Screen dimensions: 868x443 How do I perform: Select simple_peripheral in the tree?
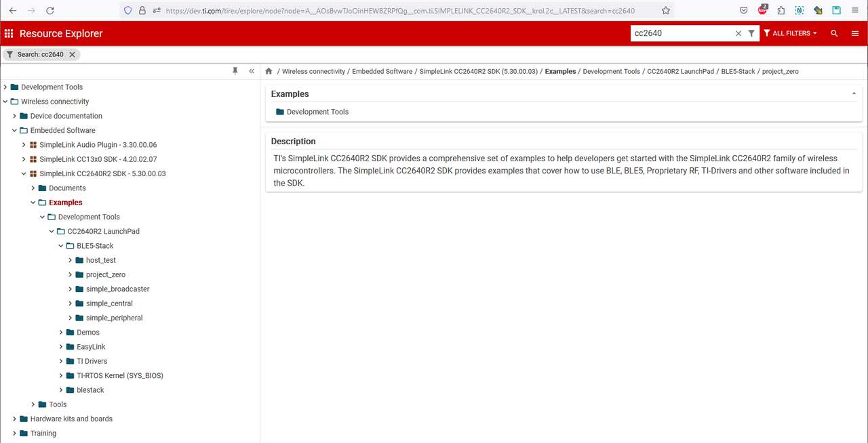pos(114,318)
